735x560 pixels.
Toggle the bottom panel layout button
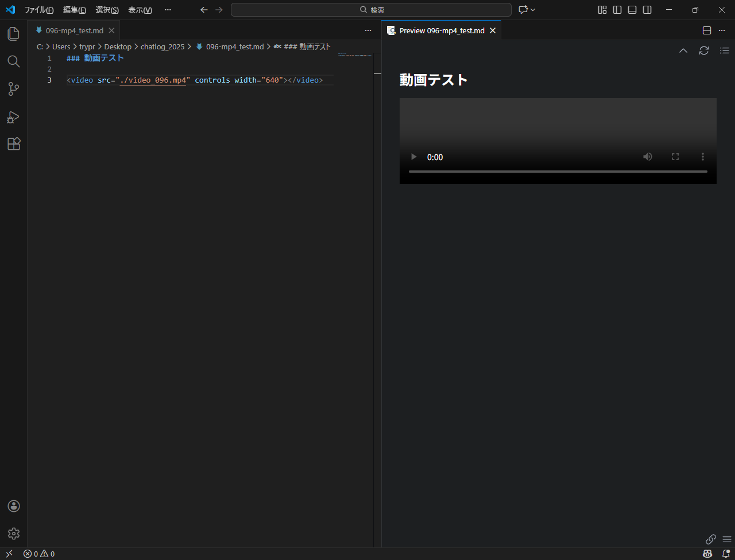pos(632,10)
